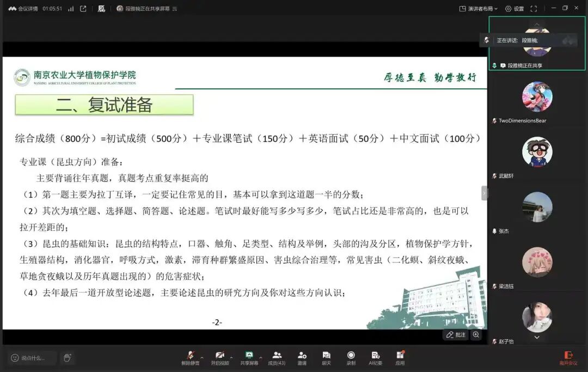The height and width of the screenshot is (372, 588).
Task: Click the raise hand icon
Action: [x=68, y=358]
